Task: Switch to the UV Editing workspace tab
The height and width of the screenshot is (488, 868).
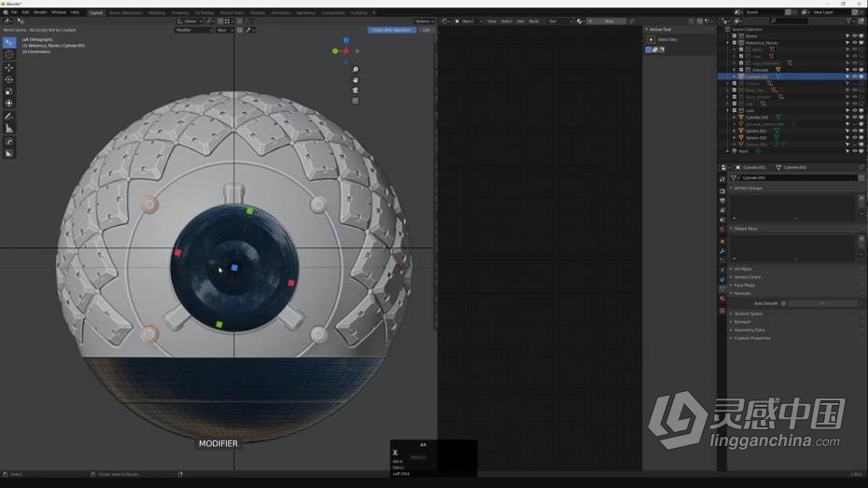Action: point(204,13)
